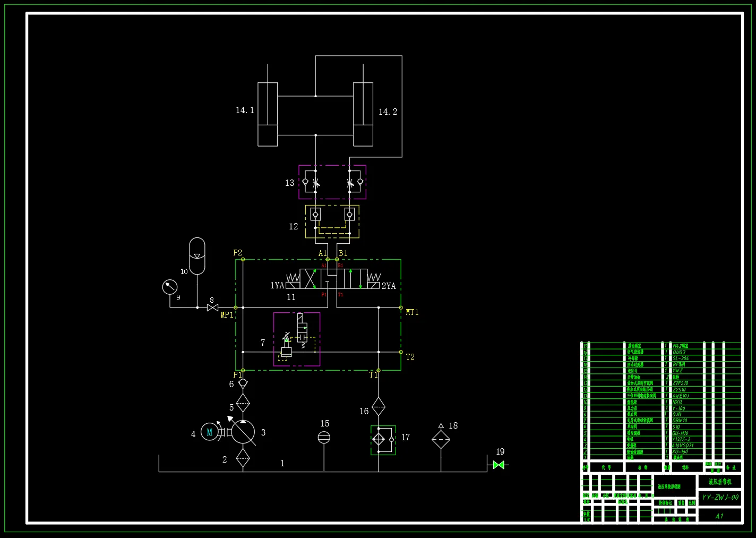Image resolution: width=756 pixels, height=538 pixels.
Task: Click model "Y-100" in the parts list
Action: coord(678,408)
